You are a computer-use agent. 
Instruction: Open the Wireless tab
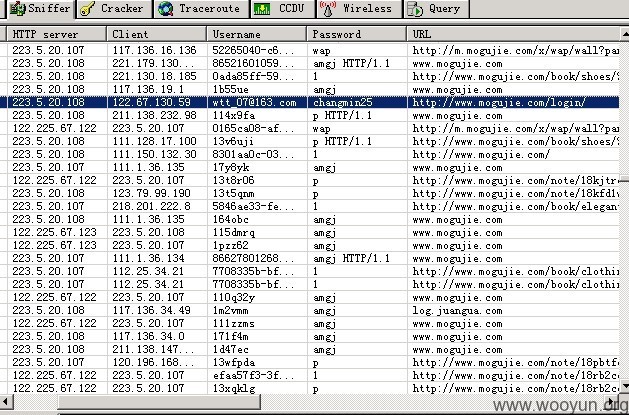(x=359, y=8)
